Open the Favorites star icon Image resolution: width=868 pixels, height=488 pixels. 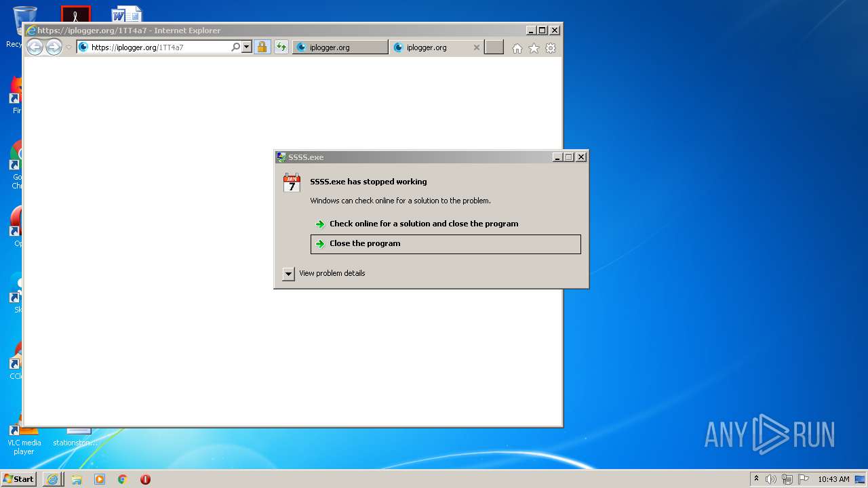point(534,48)
